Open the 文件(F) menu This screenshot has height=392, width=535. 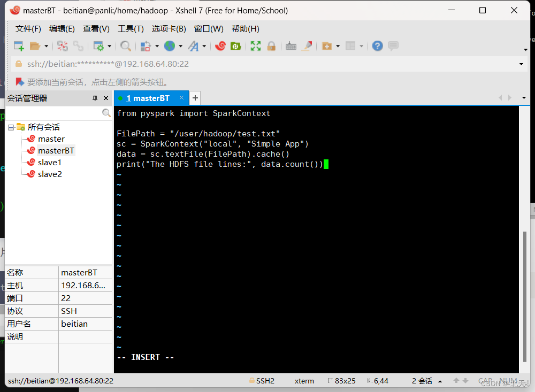coord(28,29)
